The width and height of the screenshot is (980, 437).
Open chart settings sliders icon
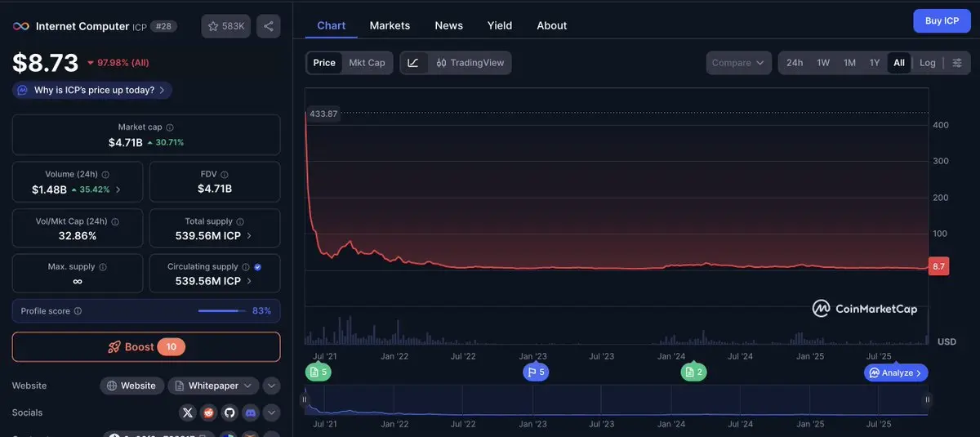coord(957,63)
